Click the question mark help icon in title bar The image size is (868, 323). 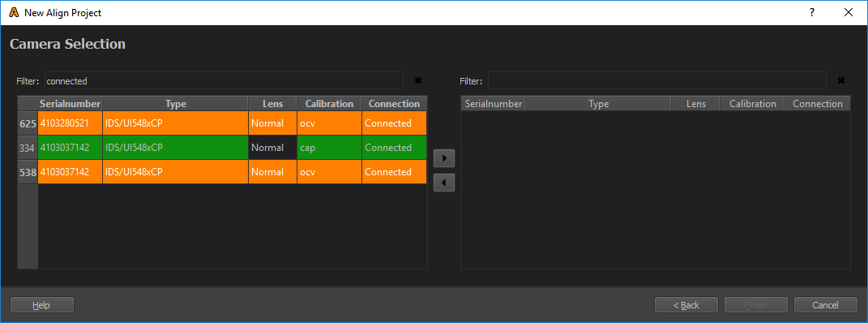812,12
